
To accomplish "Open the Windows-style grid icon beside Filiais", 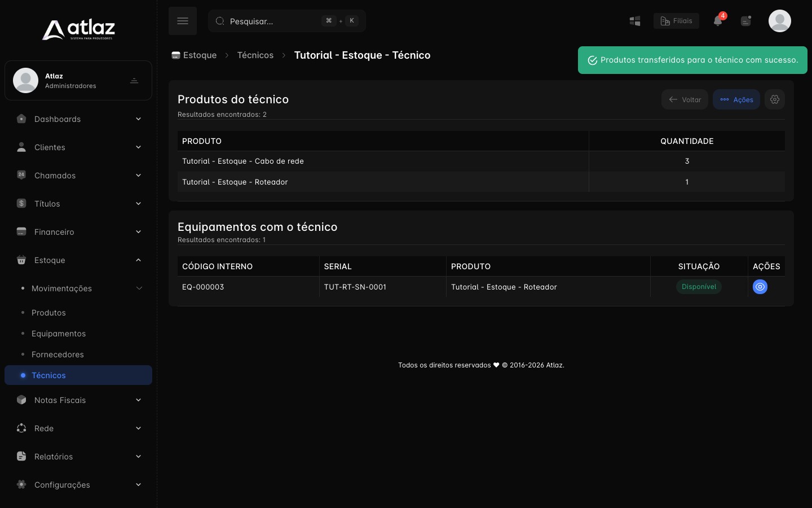I will tap(635, 21).
